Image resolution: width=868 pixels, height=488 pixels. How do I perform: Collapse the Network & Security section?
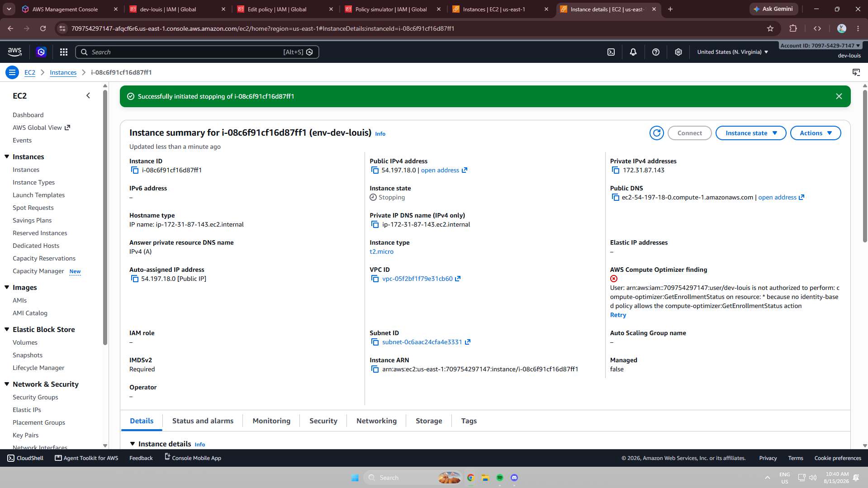click(x=7, y=384)
